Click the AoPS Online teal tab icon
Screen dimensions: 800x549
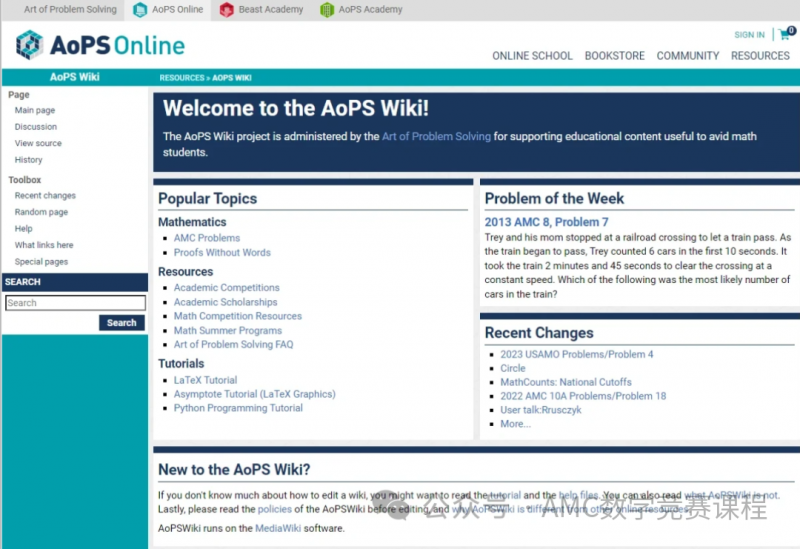pos(140,10)
